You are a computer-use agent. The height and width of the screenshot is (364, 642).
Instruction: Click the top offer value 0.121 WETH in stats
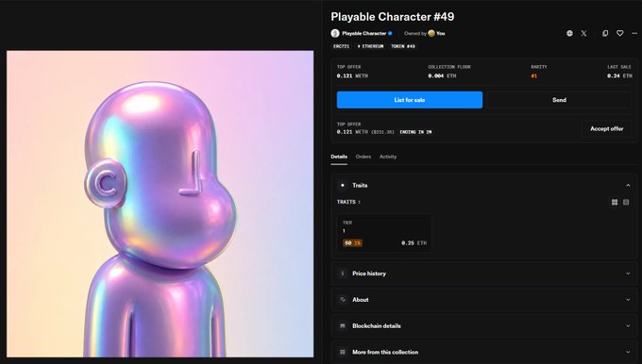(x=352, y=76)
